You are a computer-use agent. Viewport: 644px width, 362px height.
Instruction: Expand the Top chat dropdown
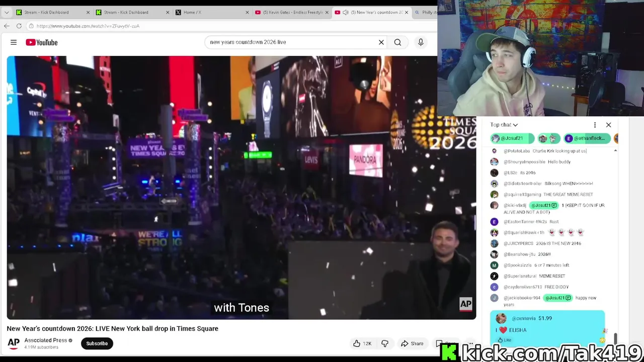pos(504,125)
